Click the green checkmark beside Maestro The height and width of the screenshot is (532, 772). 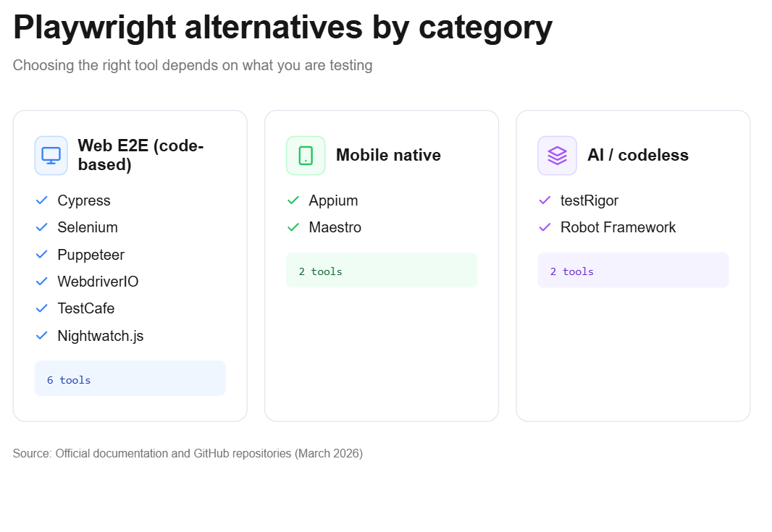[293, 227]
